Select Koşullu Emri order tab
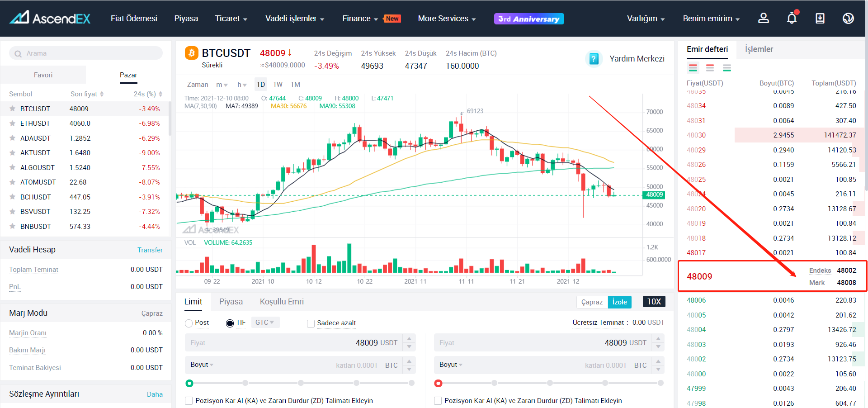The height and width of the screenshot is (408, 868). pos(282,302)
